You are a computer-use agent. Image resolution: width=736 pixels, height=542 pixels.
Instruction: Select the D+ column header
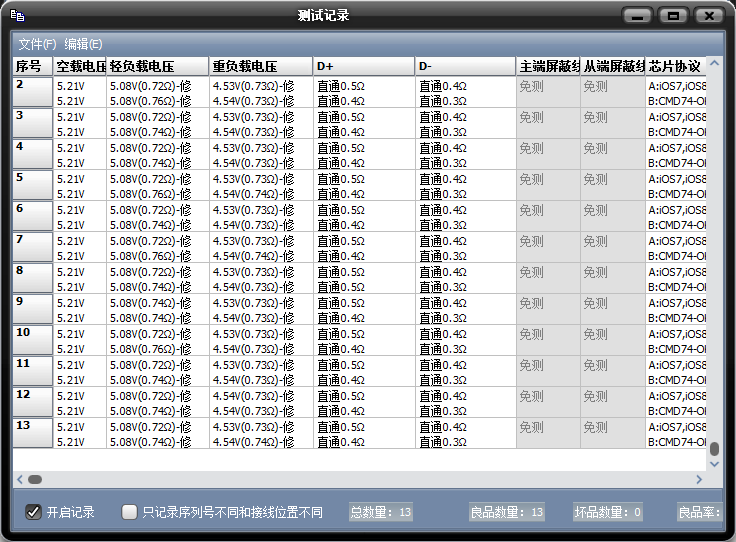pyautogui.click(x=364, y=66)
